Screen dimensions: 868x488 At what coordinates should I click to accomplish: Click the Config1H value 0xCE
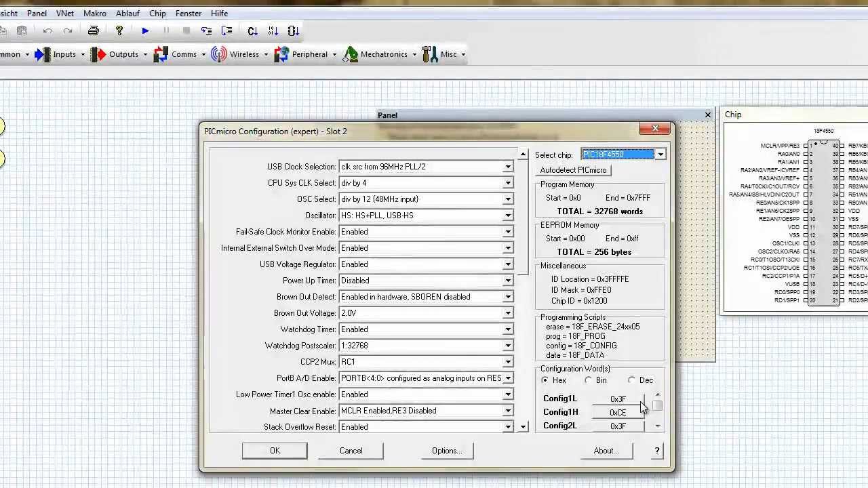[x=618, y=412]
